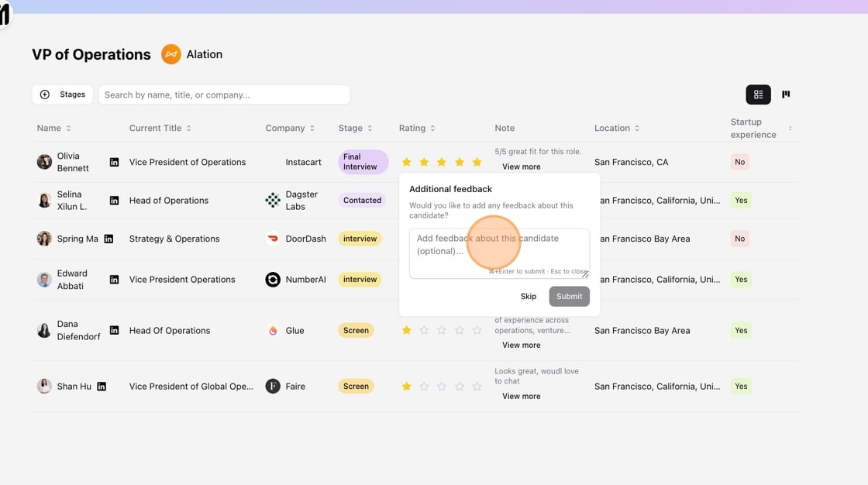Image resolution: width=868 pixels, height=485 pixels.
Task: Click Selina Xilun L.'s avatar
Action: [44, 201]
